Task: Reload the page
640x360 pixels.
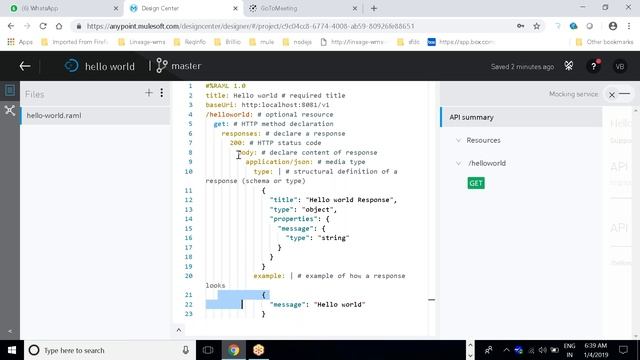Action: click(x=43, y=26)
